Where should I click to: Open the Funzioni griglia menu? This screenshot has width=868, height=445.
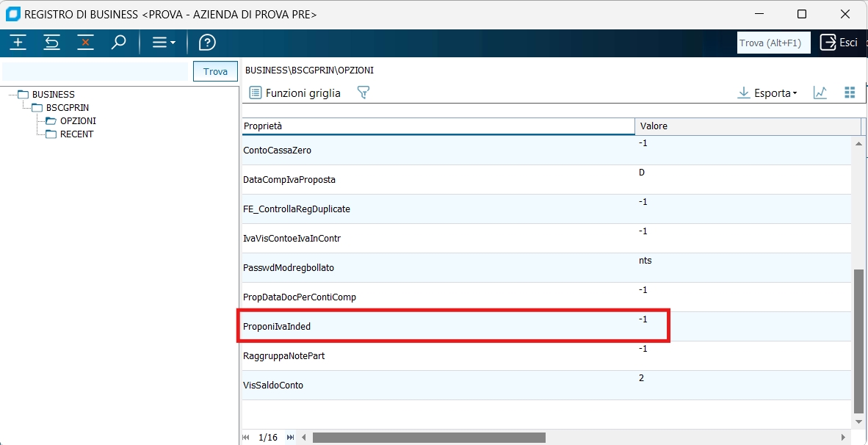coord(295,93)
